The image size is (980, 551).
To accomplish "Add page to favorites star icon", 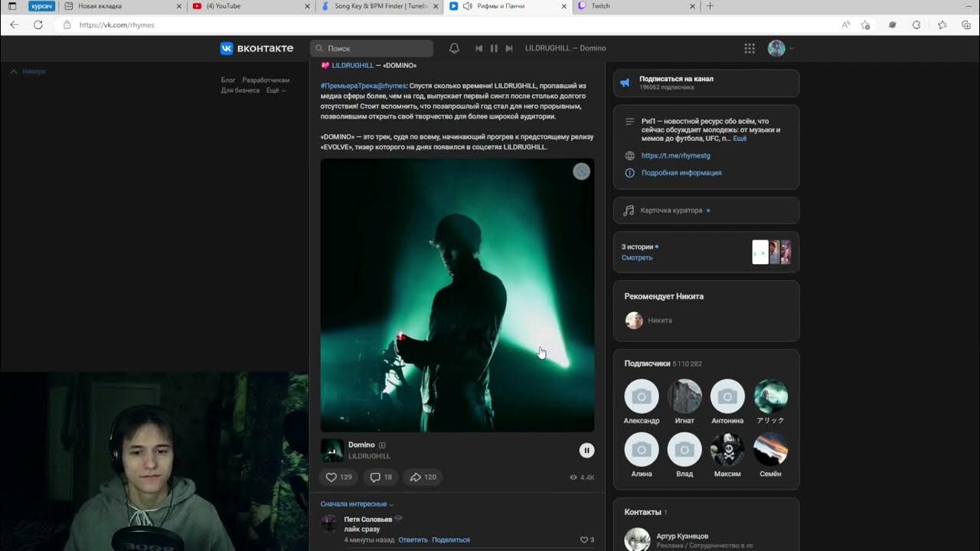I will [865, 24].
